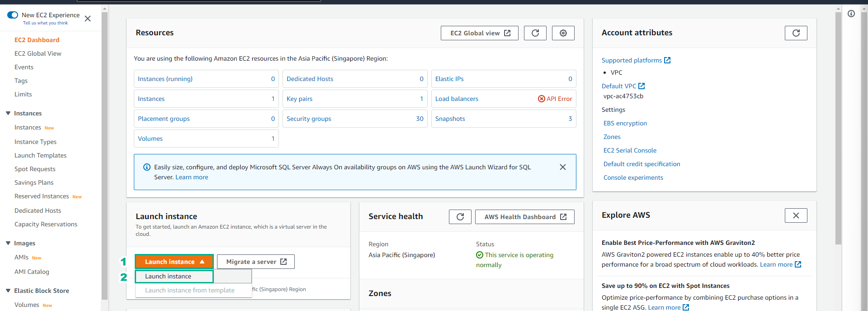868x311 pixels.
Task: Click Learn more in SQL Server banner
Action: click(192, 177)
